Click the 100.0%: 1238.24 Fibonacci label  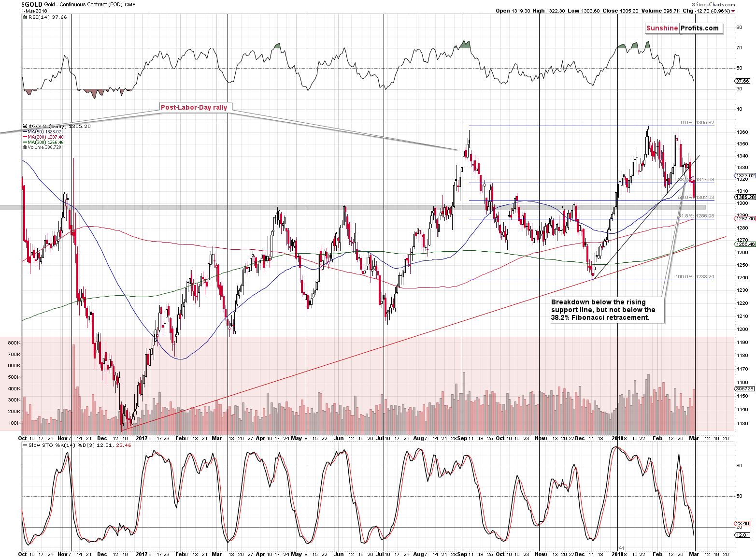click(x=695, y=277)
